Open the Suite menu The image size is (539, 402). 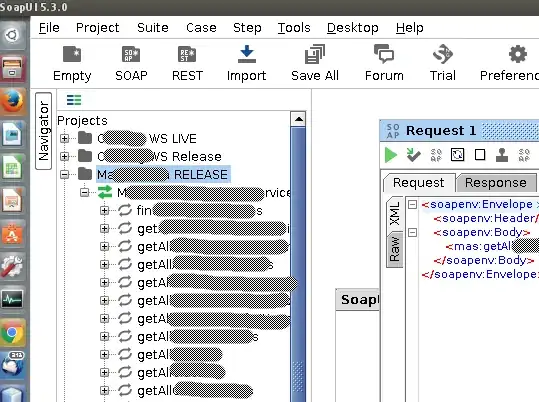153,28
